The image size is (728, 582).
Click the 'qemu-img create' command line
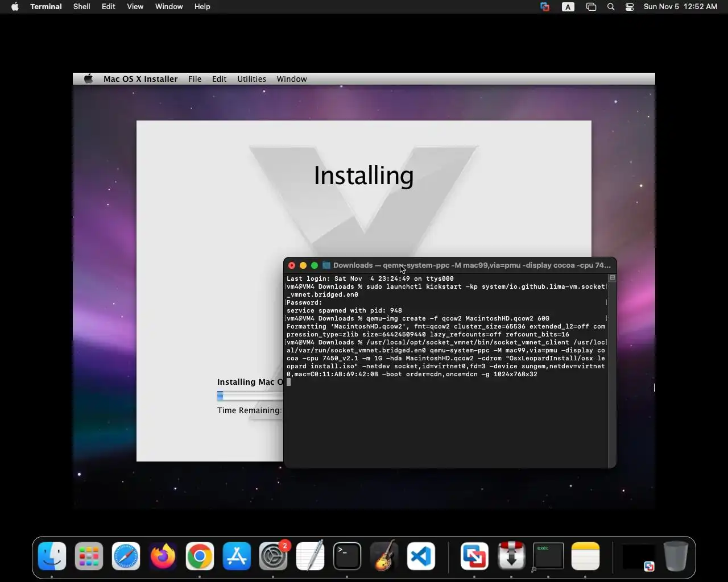418,318
